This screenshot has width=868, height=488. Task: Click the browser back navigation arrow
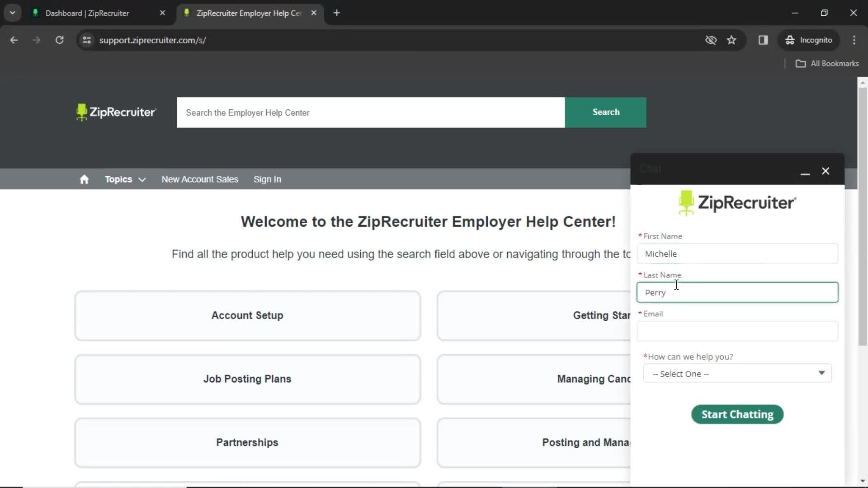coord(14,40)
